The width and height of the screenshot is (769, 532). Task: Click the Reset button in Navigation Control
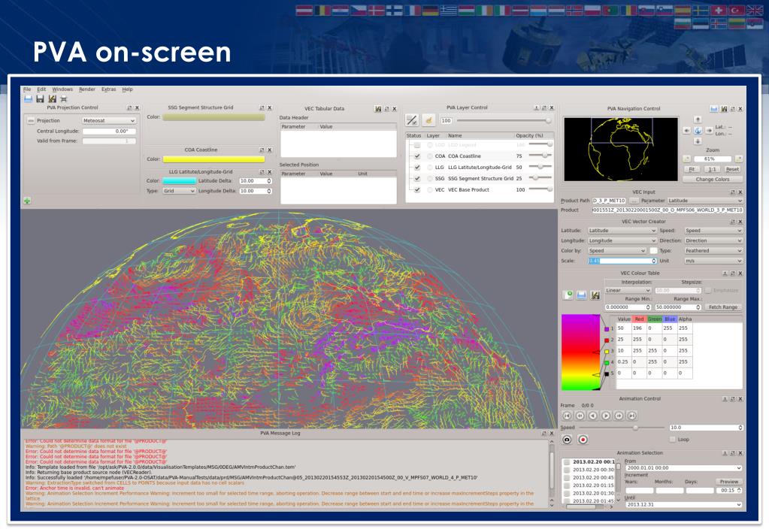pos(732,169)
